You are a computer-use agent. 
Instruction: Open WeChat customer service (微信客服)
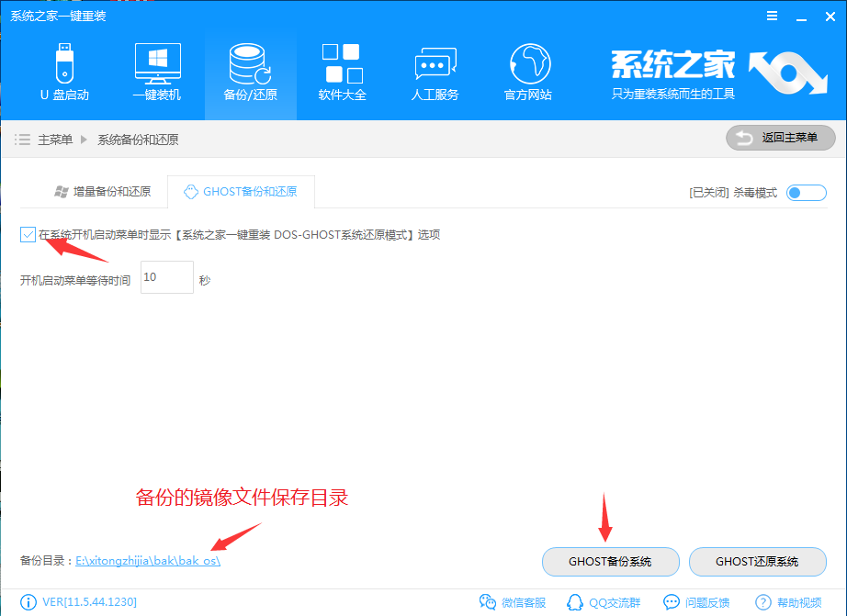[x=513, y=601]
